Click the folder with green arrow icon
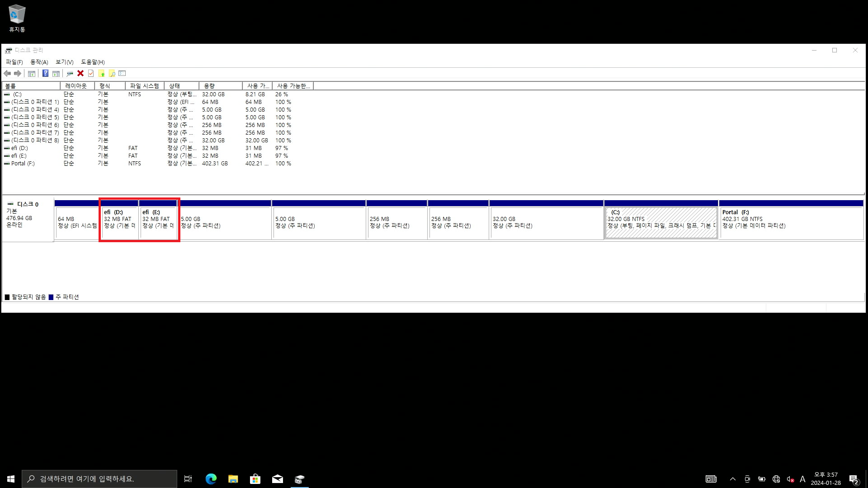 click(101, 73)
